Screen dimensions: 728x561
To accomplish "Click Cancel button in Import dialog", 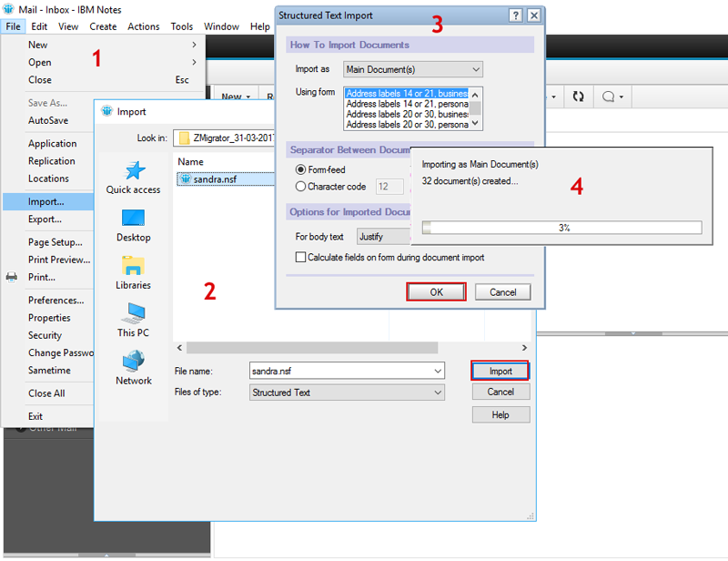I will coord(500,392).
